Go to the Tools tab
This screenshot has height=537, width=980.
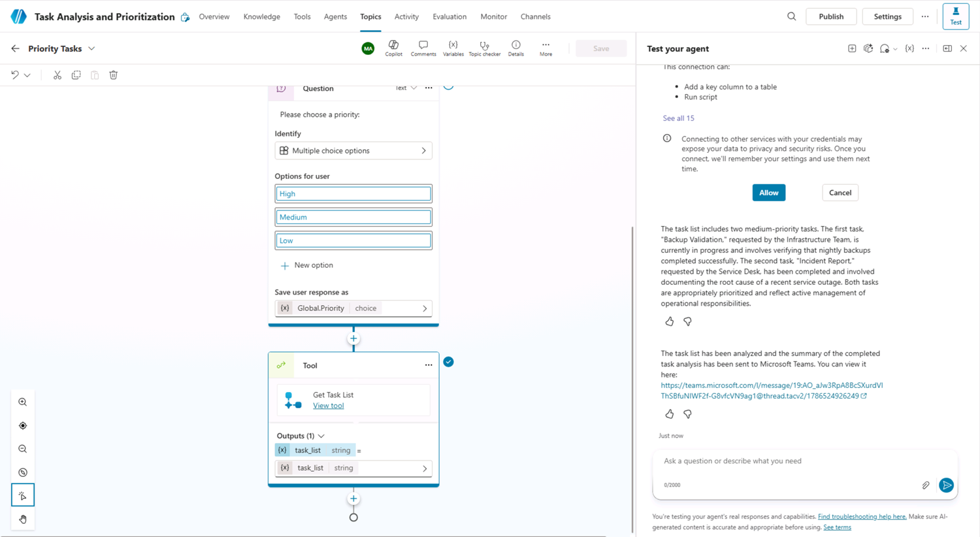pyautogui.click(x=302, y=16)
